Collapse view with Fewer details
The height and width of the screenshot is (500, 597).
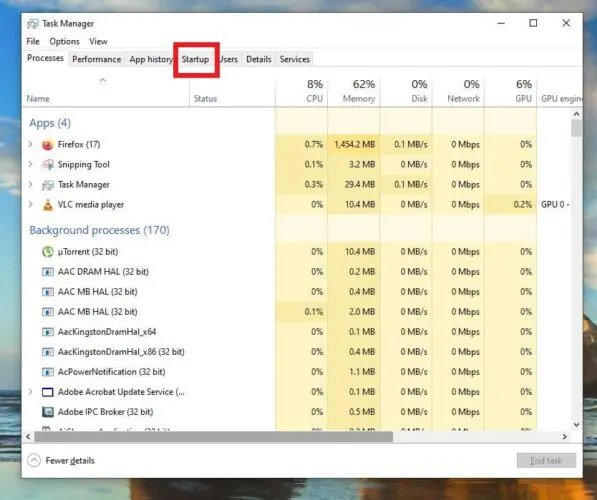tap(61, 460)
